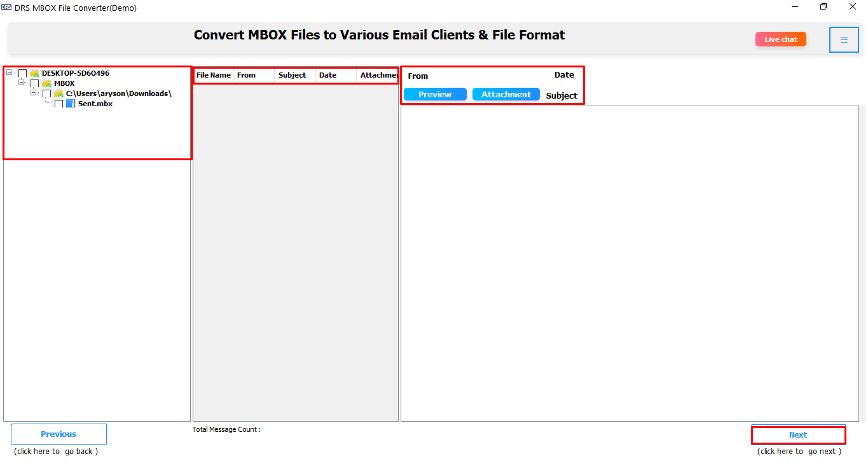Viewport: 868px width, 463px height.
Task: Click the DESKTOP-5D6O496 folder icon
Action: (34, 73)
